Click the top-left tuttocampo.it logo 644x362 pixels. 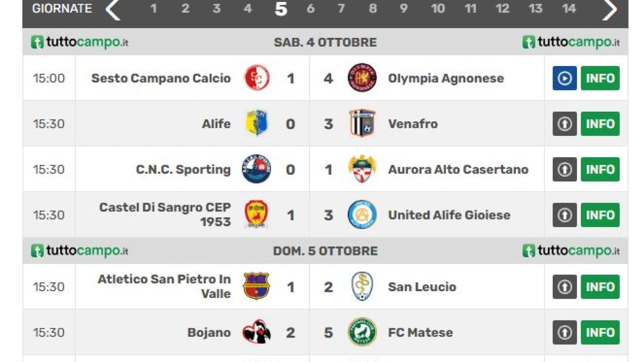pyautogui.click(x=80, y=42)
